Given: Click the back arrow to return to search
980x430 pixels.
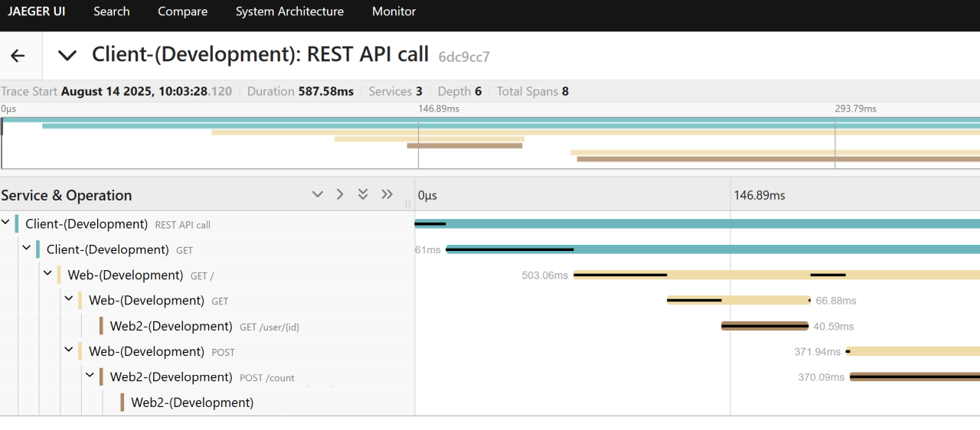Looking at the screenshot, I should pyautogui.click(x=18, y=56).
